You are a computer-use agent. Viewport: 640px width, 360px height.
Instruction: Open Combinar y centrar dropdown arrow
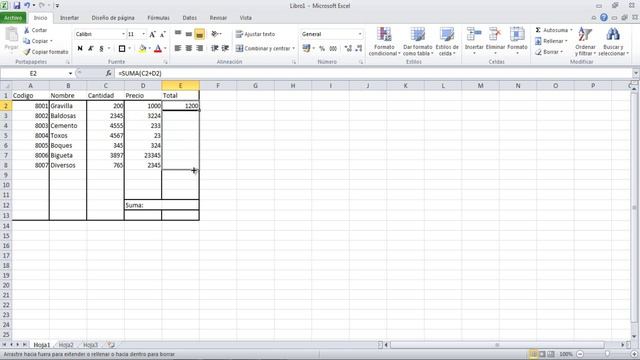click(x=293, y=48)
